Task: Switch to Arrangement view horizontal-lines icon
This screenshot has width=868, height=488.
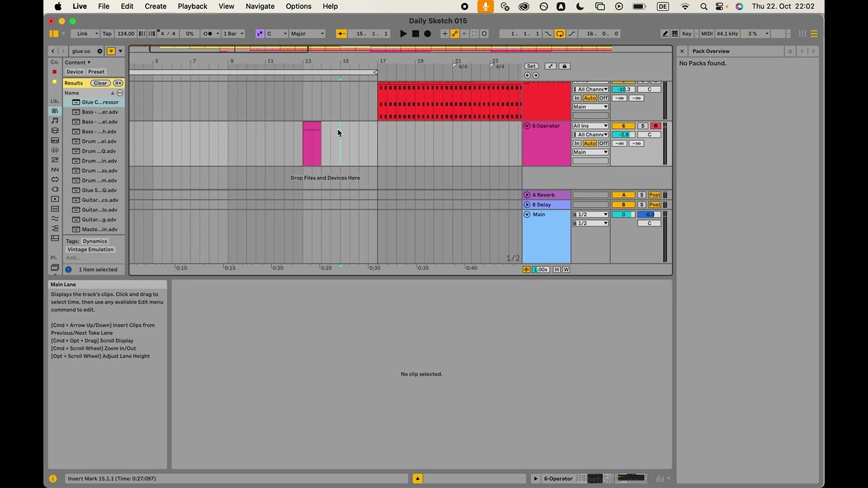Action: point(814,33)
